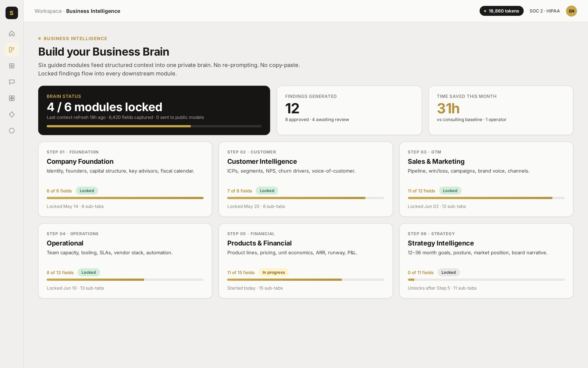This screenshot has width=588, height=368.
Task: Click 'STEP 05 · FINANCIAL' label
Action: 251,234
